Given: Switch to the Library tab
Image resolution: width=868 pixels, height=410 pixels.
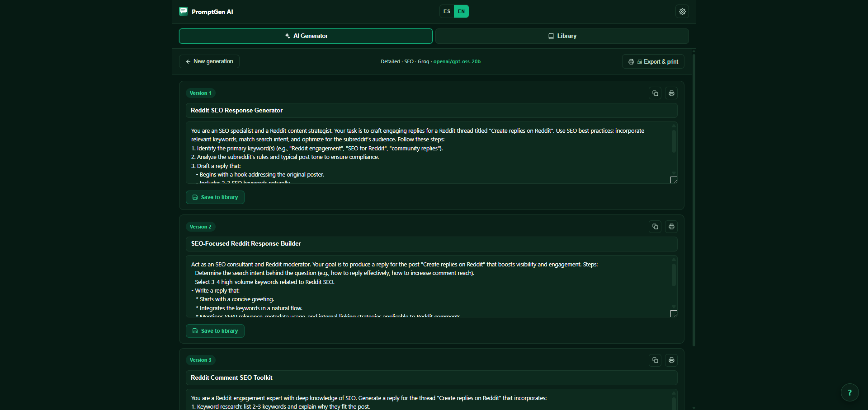Looking at the screenshot, I should (x=562, y=36).
